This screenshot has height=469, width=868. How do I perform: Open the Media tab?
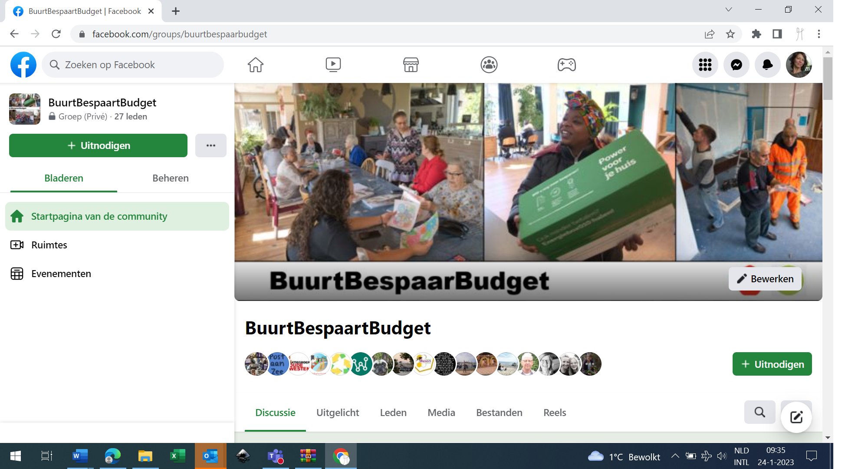pos(441,413)
